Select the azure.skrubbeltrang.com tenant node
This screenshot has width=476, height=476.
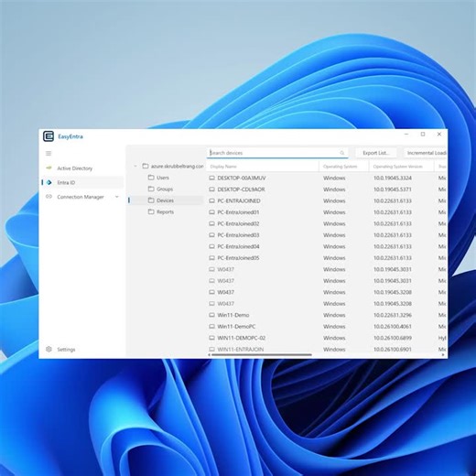(173, 167)
